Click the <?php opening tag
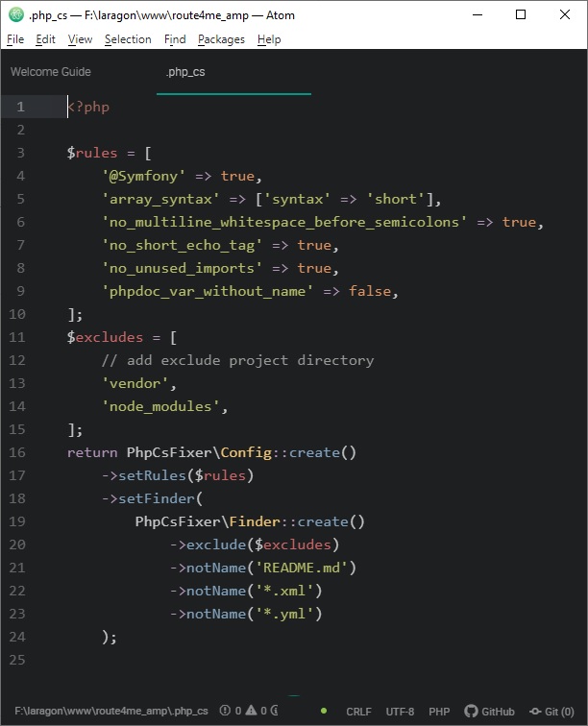Screen dimensions: 588x726 pos(88,107)
